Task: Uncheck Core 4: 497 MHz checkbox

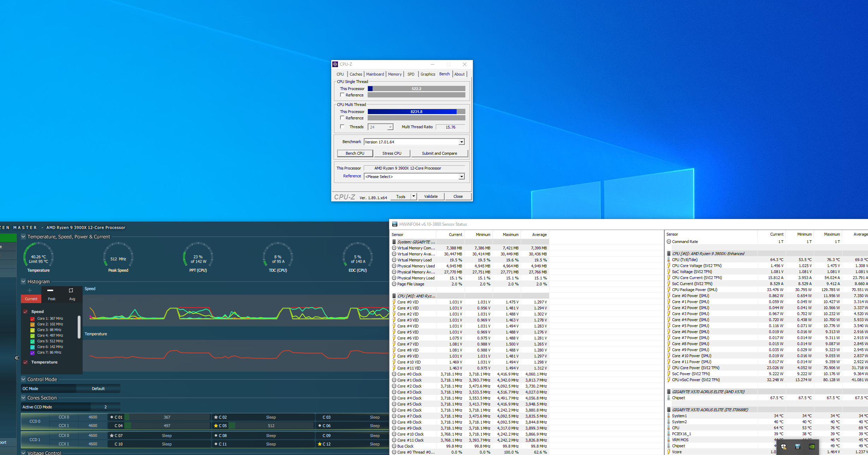Action: coord(32,336)
